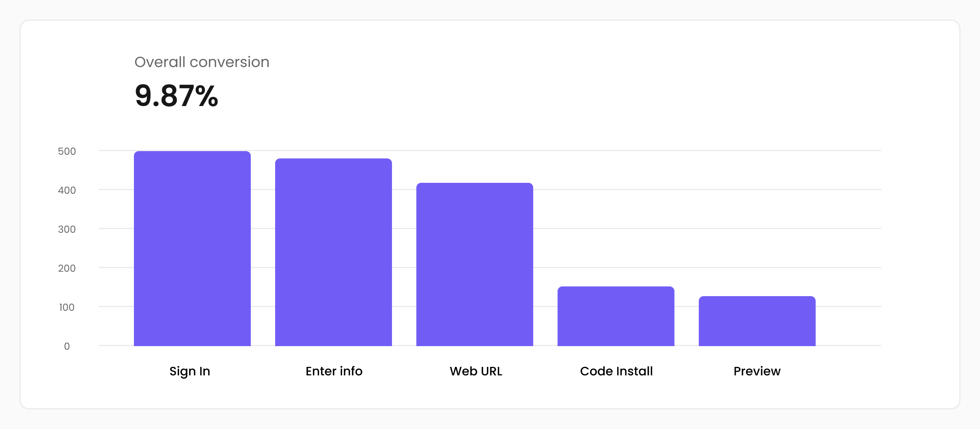
Task: Click the Code Install bar
Action: [x=616, y=316]
